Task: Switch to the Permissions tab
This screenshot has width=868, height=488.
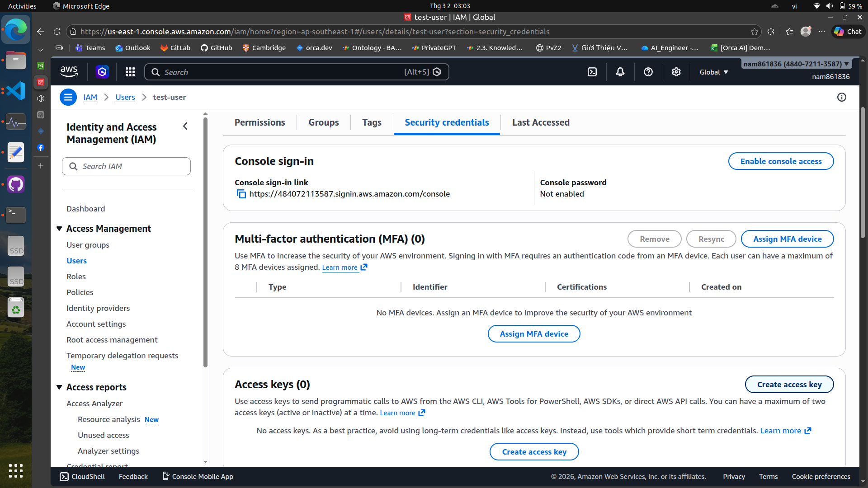Action: click(259, 122)
